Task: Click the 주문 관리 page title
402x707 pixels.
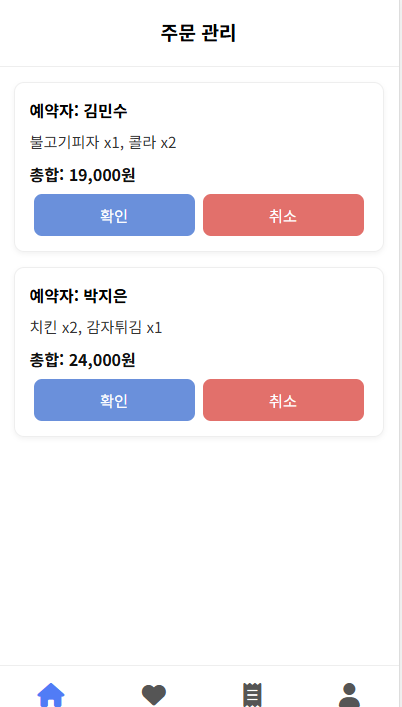Action: 198,33
